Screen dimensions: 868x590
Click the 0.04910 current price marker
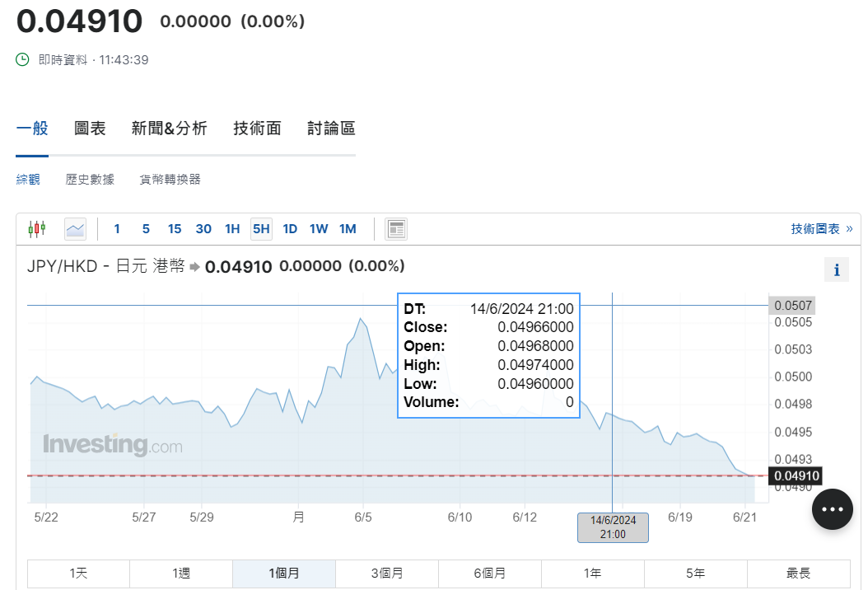coord(794,475)
